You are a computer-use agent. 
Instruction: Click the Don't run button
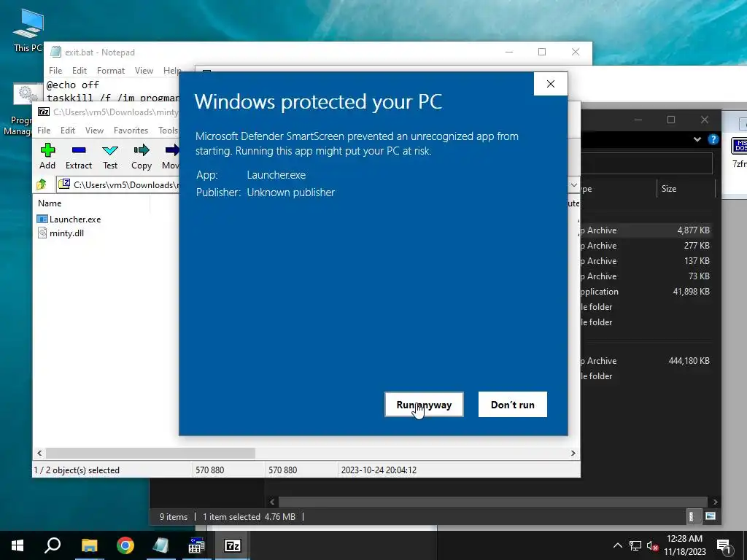pyautogui.click(x=513, y=405)
